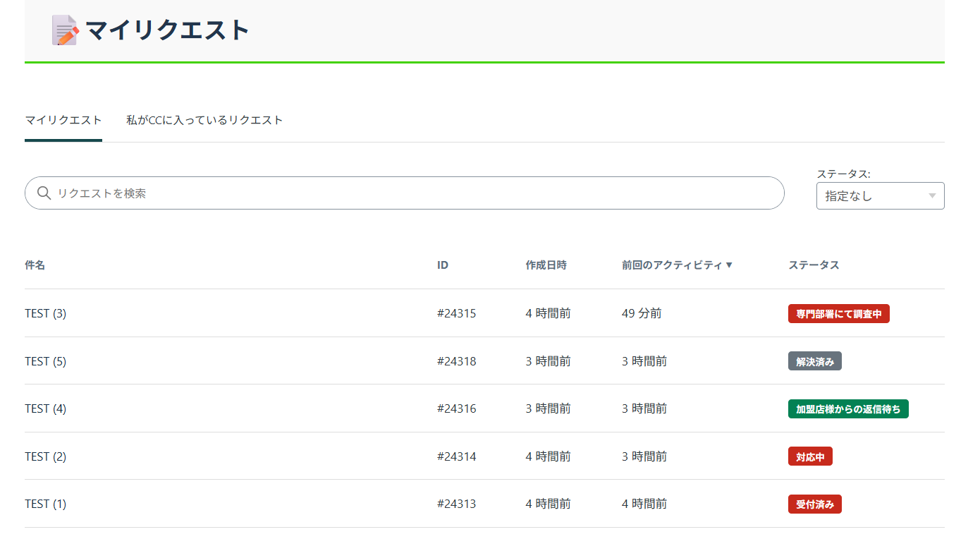Image resolution: width=980 pixels, height=551 pixels.
Task: Click the 専門部署にて調査中 status badge
Action: [838, 314]
